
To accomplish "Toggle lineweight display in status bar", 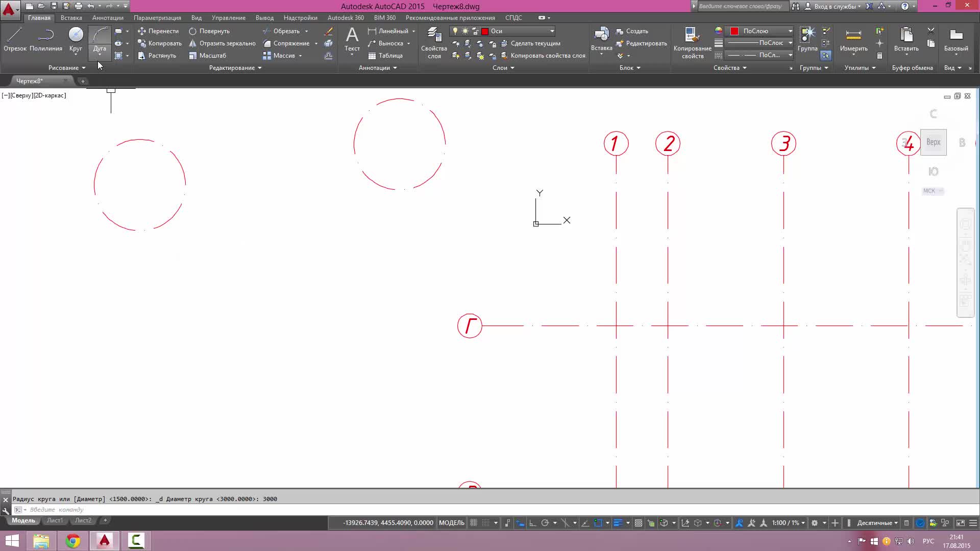I will [x=618, y=523].
